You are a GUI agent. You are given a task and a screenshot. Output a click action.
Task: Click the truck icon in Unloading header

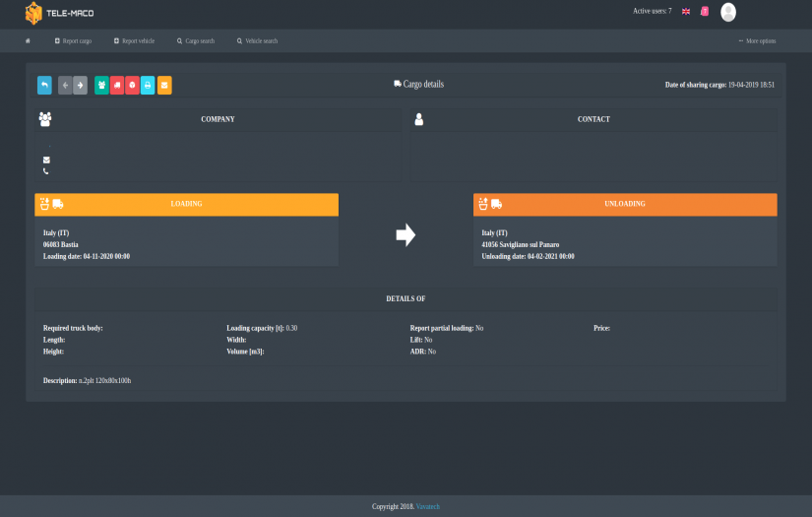[x=497, y=204]
